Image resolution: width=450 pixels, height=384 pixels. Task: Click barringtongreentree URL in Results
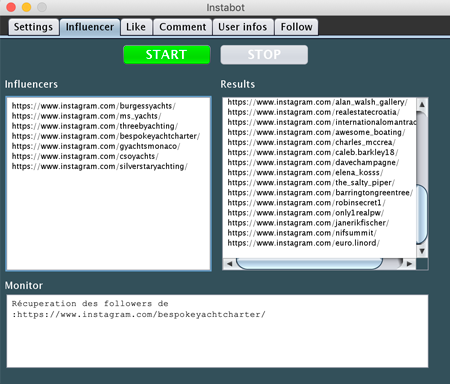[x=320, y=192]
